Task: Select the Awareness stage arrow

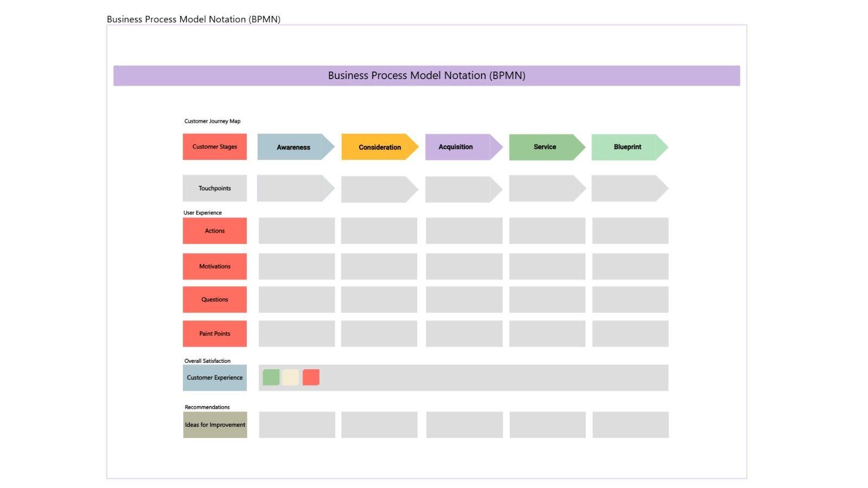Action: (293, 147)
